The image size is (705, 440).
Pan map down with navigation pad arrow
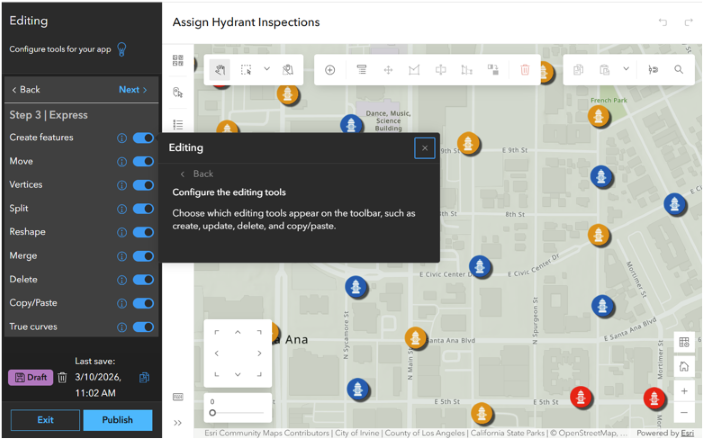pos(238,374)
